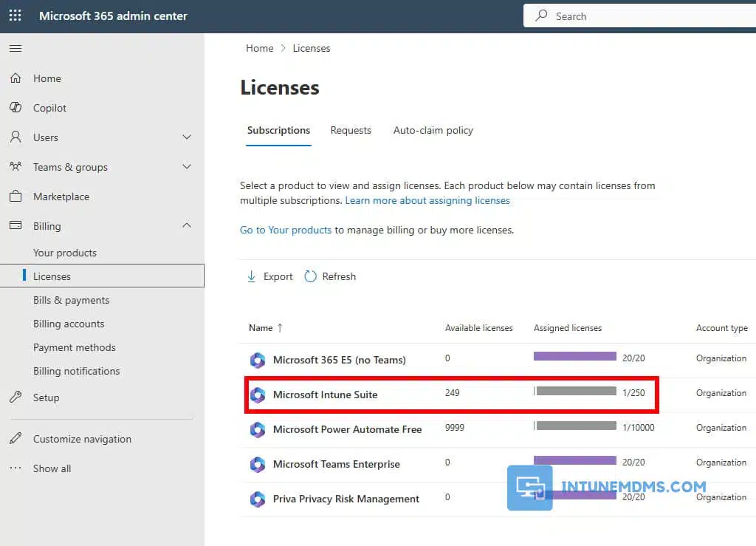Open Microsoft Intune Suite license

325,395
